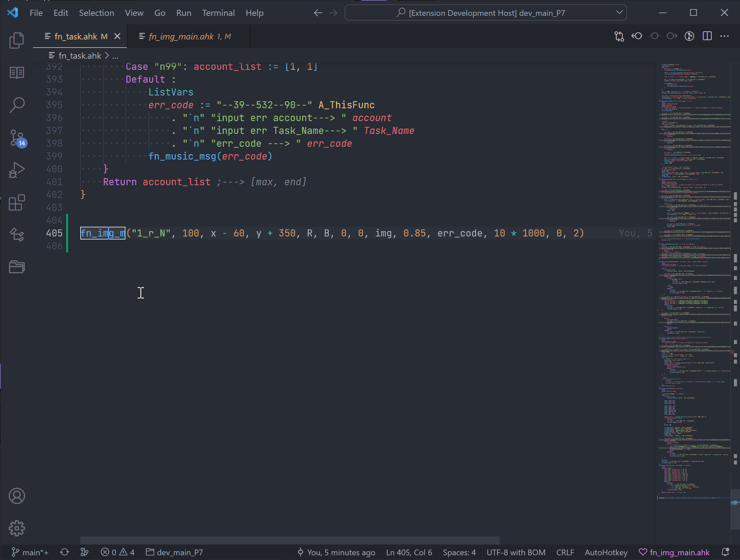Open the More Actions ellipsis in editor toolbar

(x=724, y=36)
